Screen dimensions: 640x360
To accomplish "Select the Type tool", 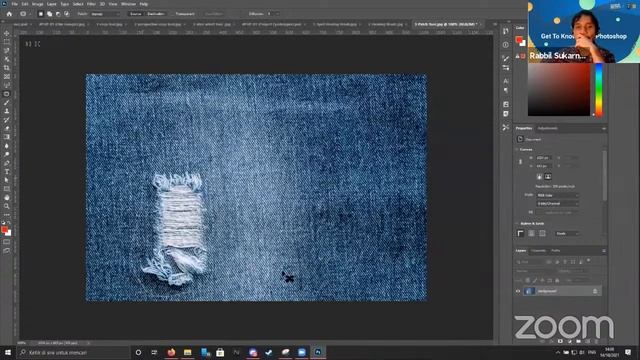I will tap(7, 171).
